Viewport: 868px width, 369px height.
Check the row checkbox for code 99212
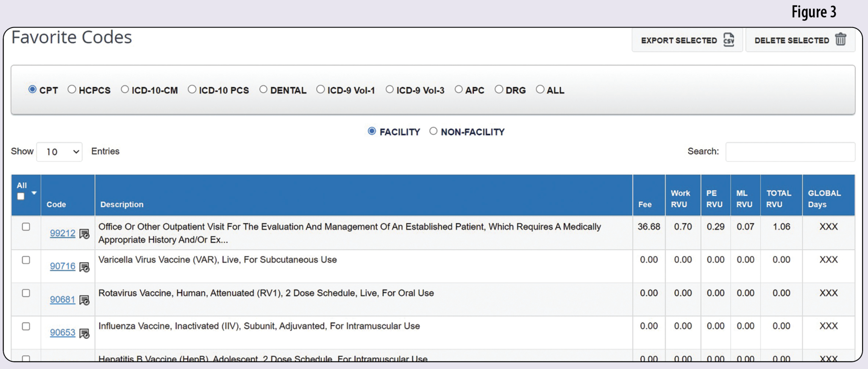click(26, 227)
